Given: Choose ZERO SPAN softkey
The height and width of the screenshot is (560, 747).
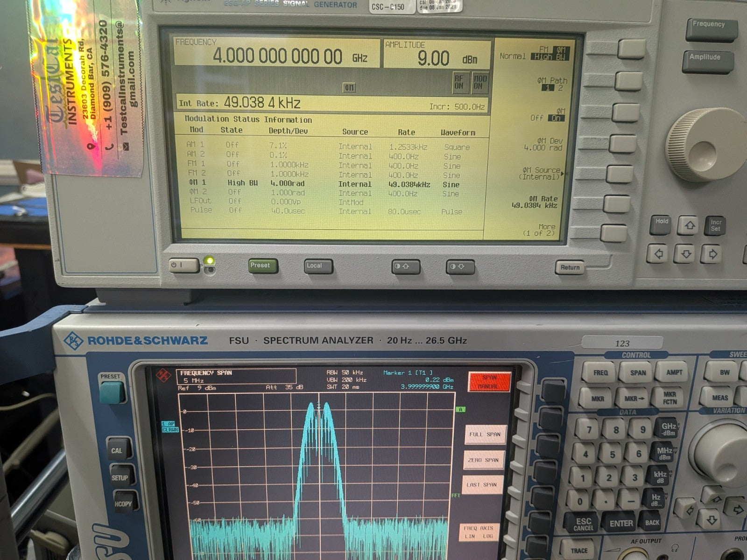Looking at the screenshot, I should pyautogui.click(x=483, y=460).
